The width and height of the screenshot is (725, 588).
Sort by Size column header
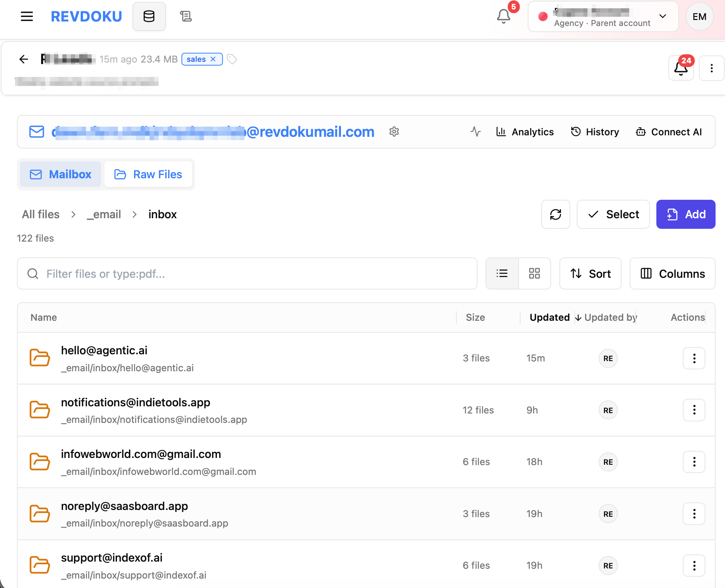coord(475,318)
